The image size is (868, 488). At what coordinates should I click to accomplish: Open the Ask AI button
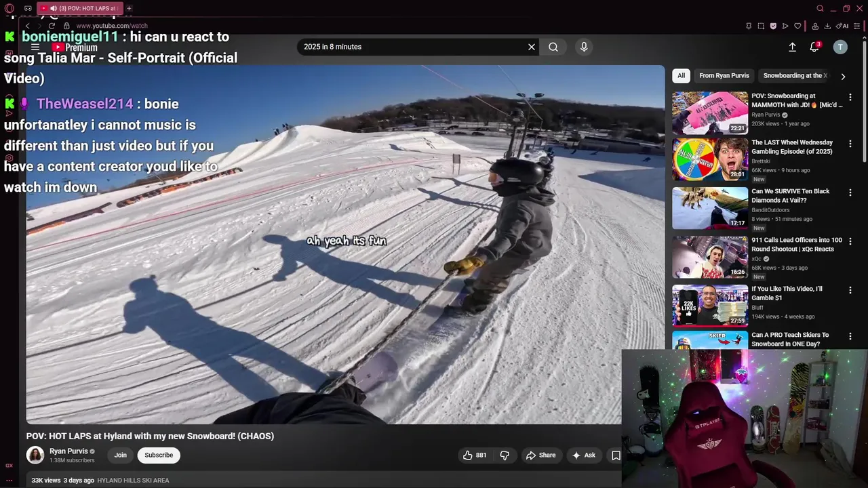click(x=583, y=455)
